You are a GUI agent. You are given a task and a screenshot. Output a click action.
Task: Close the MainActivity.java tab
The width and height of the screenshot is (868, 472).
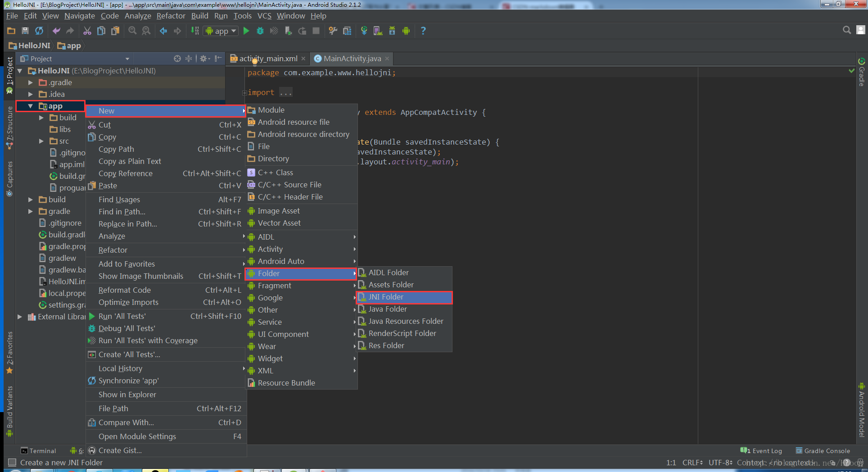point(387,59)
